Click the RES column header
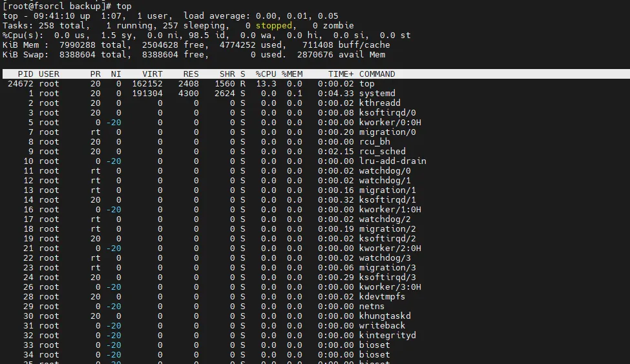This screenshot has height=364, width=630. coord(191,74)
